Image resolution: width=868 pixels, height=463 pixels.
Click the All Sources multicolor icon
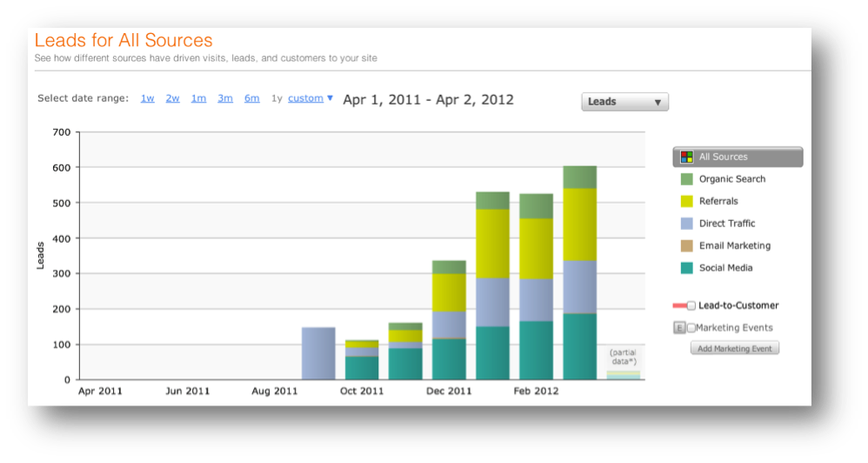coord(686,158)
